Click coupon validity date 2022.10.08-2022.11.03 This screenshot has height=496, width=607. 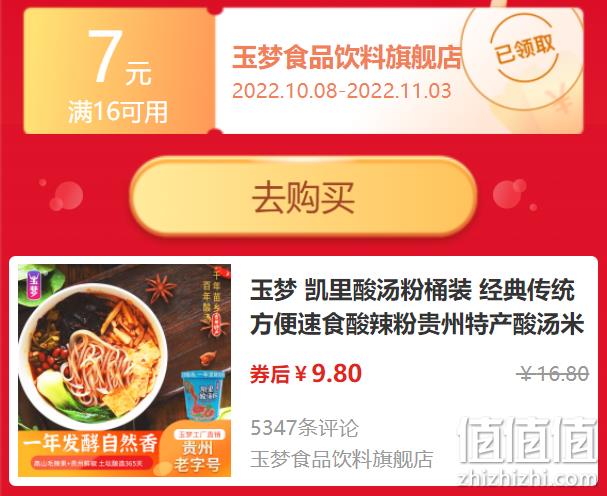[x=341, y=91]
